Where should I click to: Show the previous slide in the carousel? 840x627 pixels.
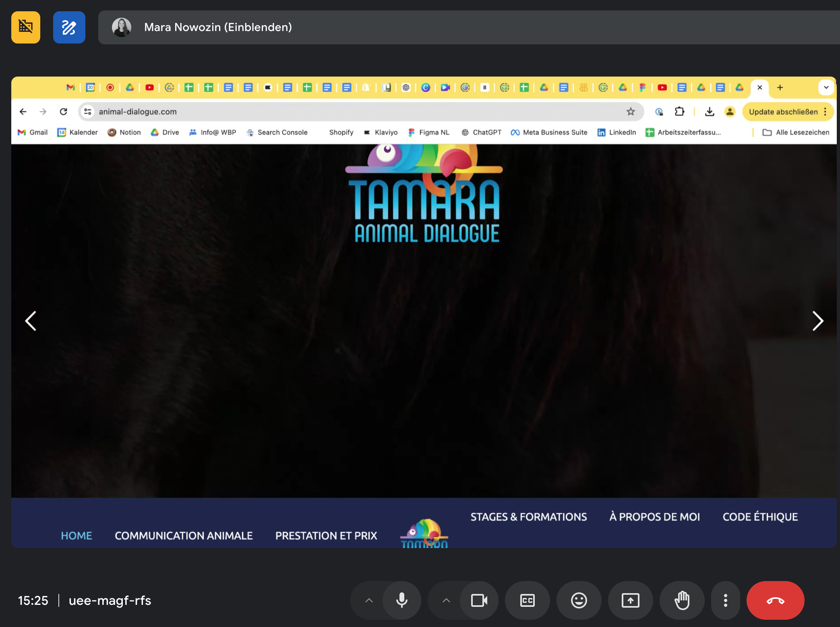pyautogui.click(x=31, y=321)
